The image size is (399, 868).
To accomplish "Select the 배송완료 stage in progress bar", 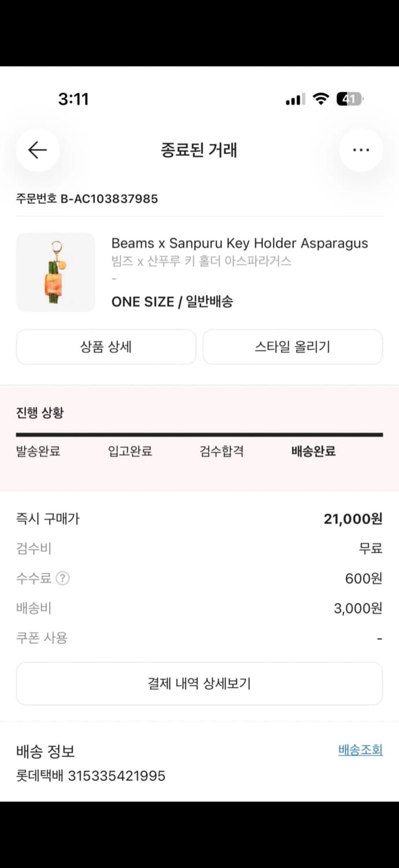I will [313, 451].
